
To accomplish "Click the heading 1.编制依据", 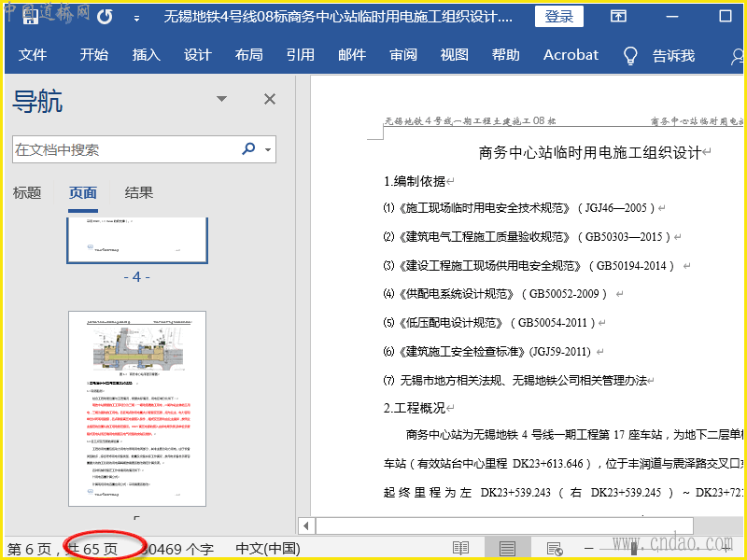I will tap(415, 181).
